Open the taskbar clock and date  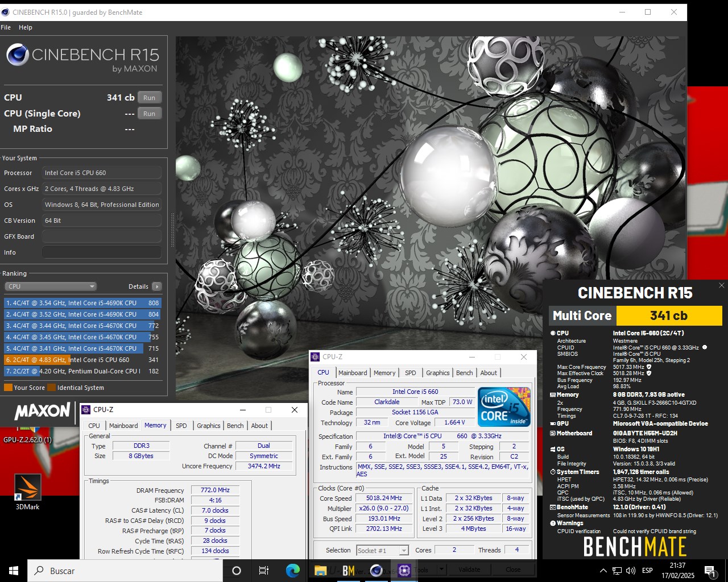click(x=678, y=571)
